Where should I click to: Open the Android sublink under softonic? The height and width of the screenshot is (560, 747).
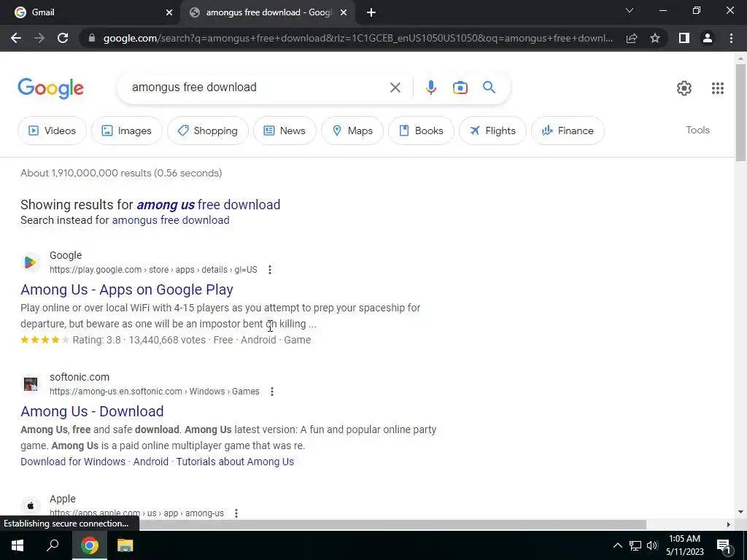click(x=150, y=462)
